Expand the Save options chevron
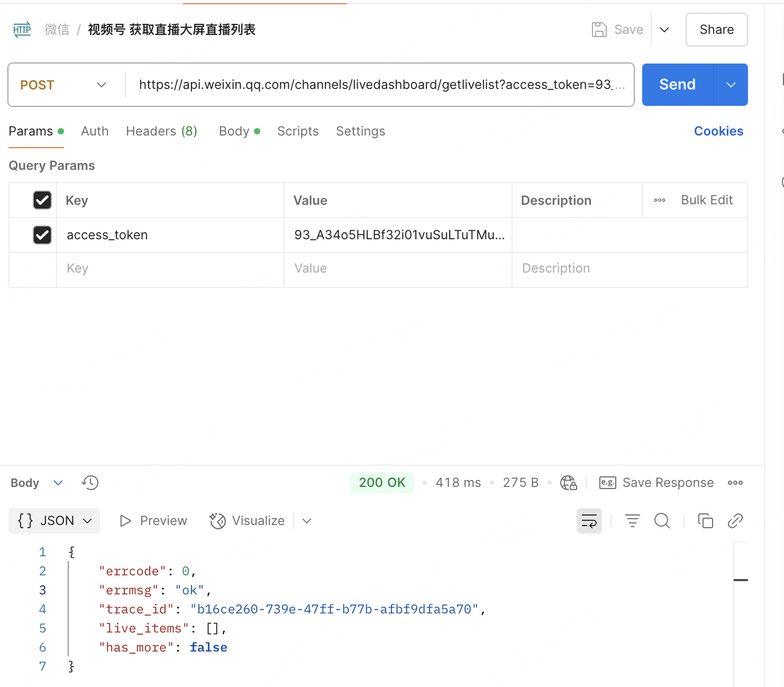 pyautogui.click(x=664, y=30)
